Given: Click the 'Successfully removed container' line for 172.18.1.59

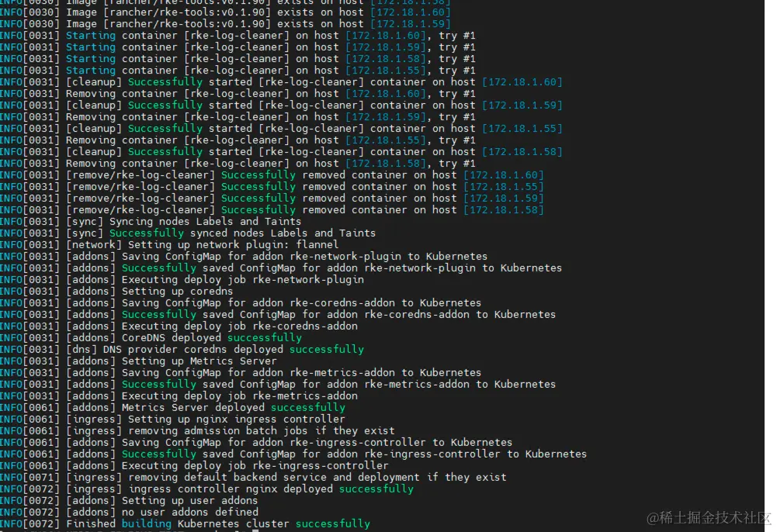Looking at the screenshot, I should pos(272,199).
